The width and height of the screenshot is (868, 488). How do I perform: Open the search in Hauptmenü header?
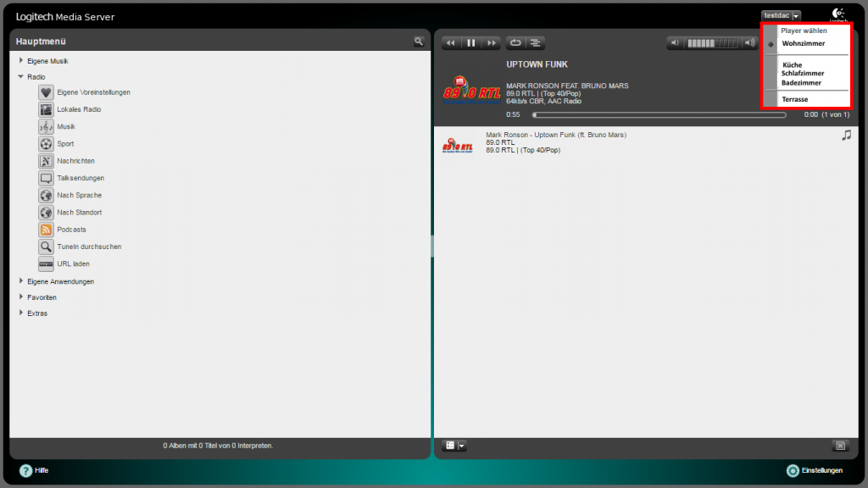click(x=419, y=42)
